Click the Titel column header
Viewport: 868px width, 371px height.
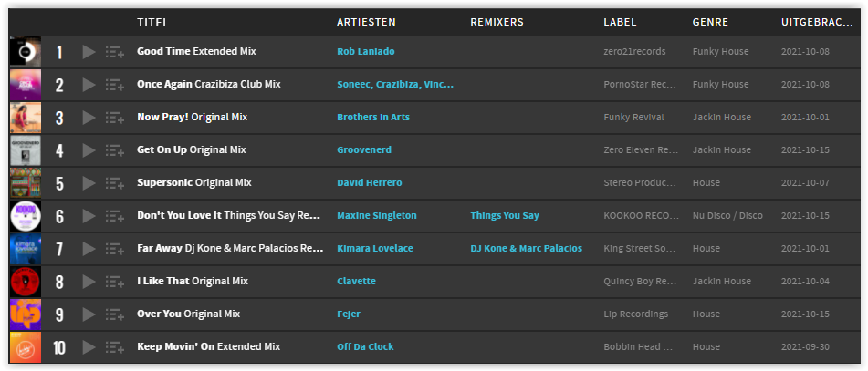click(152, 23)
